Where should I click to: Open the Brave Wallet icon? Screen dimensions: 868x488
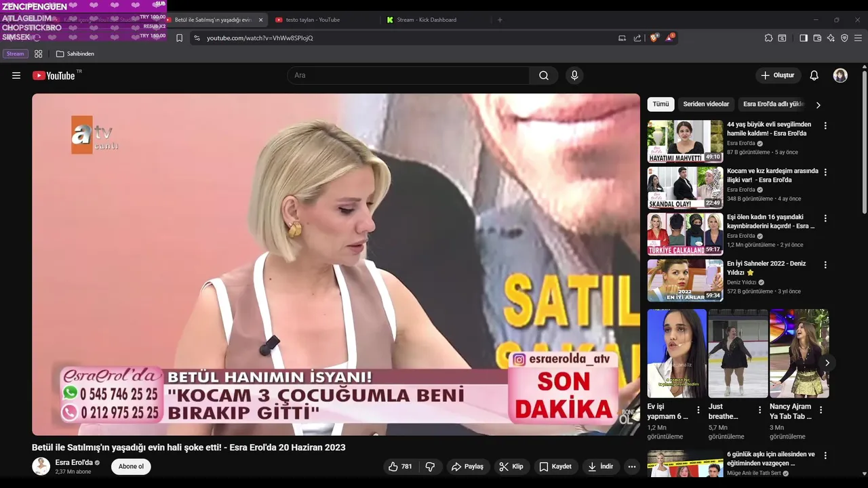(817, 38)
